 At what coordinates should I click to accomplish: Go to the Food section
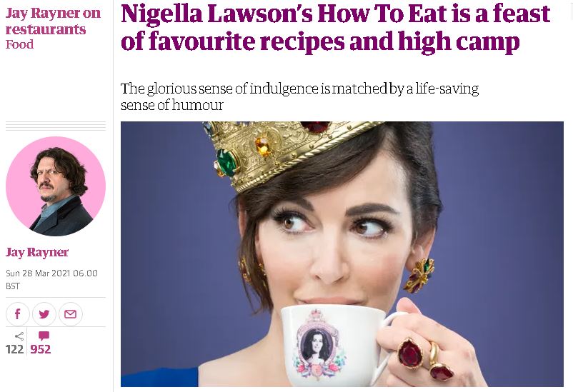click(x=19, y=44)
